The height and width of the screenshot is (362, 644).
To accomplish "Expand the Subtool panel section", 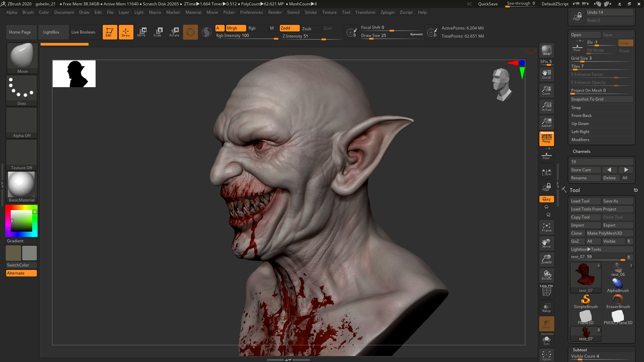I will (x=580, y=350).
